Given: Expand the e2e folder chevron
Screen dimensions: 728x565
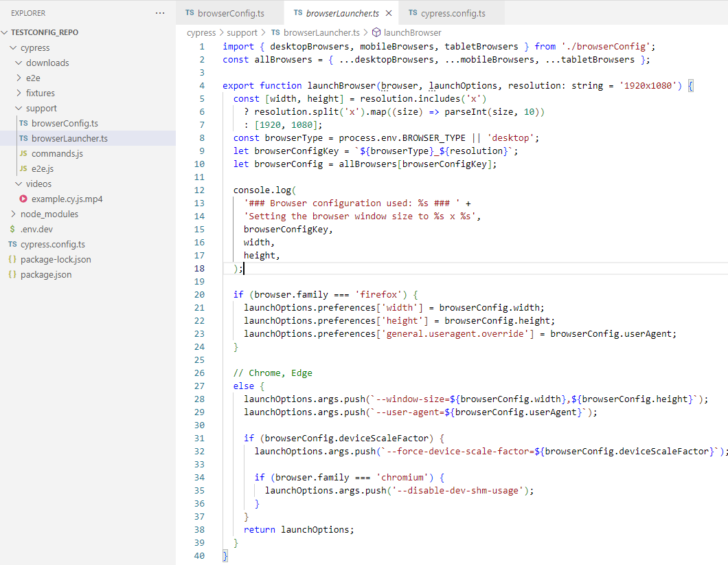Looking at the screenshot, I should 19,78.
